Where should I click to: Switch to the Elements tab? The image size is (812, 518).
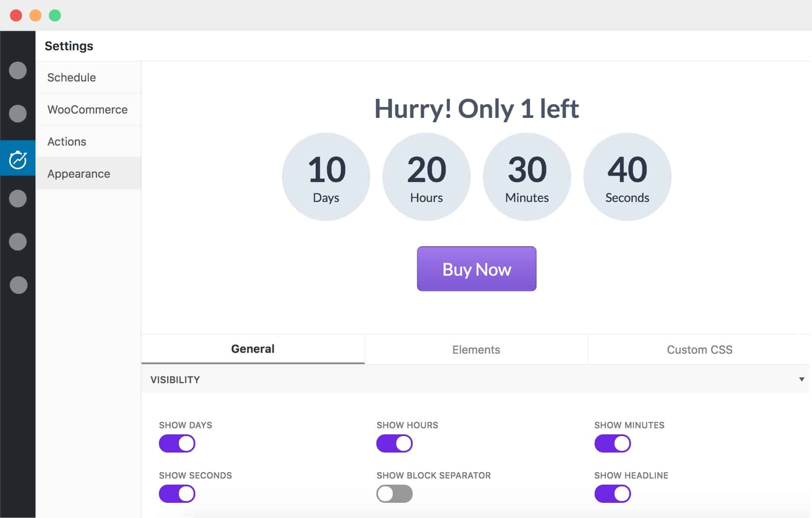tap(476, 349)
